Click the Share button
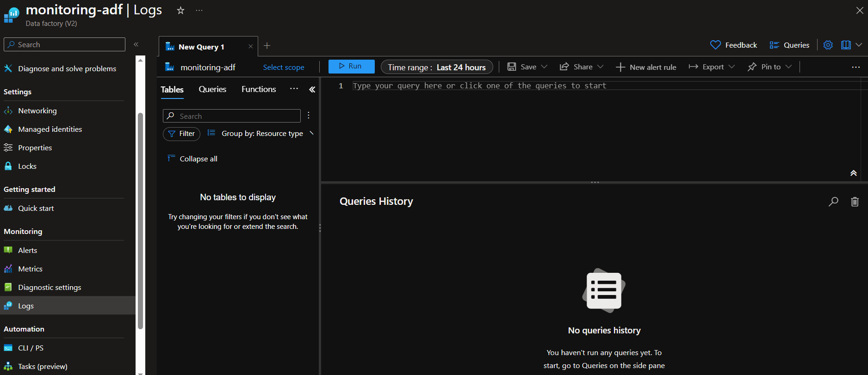Screen dimensions: 868x375 (576, 67)
